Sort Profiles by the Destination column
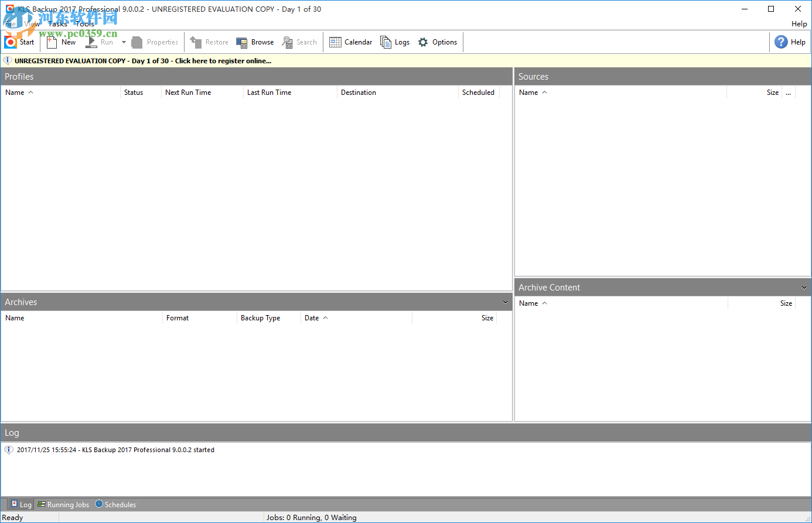This screenshot has height=523, width=812. (398, 93)
